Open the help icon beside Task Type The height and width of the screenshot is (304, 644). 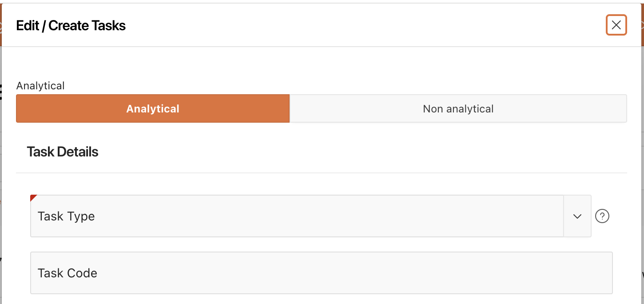click(602, 216)
